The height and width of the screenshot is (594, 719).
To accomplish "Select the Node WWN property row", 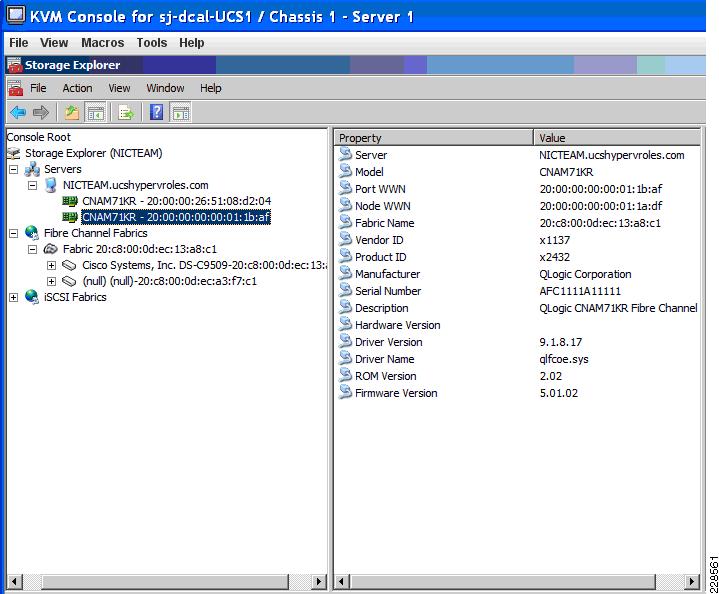I will (517, 205).
